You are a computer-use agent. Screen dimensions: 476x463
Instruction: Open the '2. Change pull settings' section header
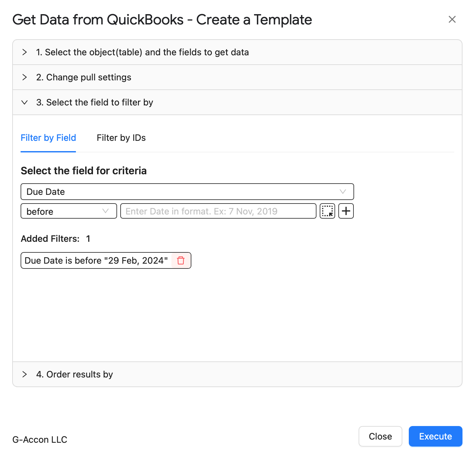coord(84,77)
